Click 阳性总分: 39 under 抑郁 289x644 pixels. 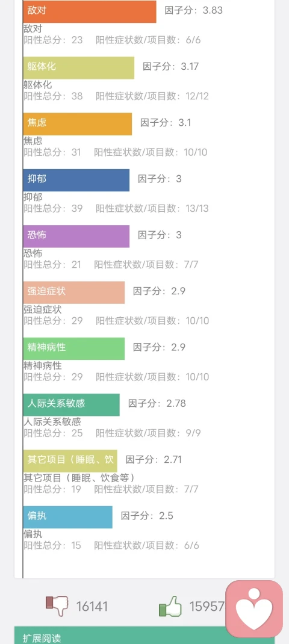(x=53, y=208)
